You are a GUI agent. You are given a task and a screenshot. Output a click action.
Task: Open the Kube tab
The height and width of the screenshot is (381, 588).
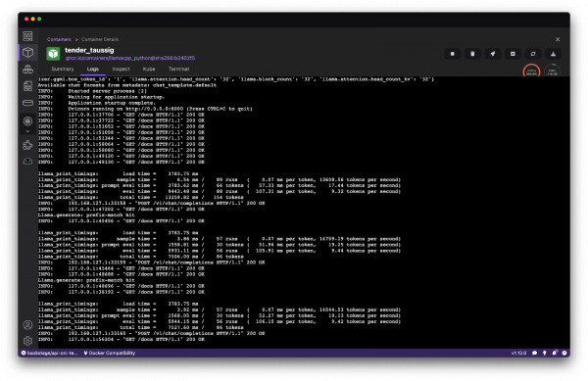click(149, 69)
